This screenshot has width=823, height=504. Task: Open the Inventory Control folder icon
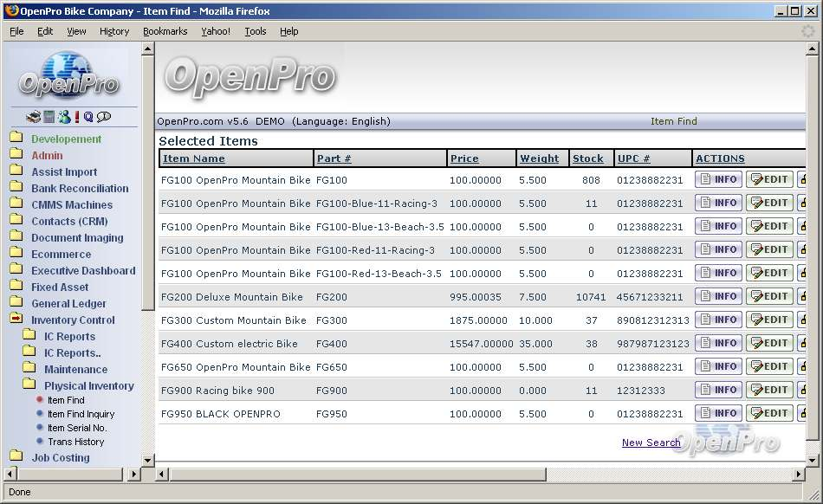tap(16, 320)
